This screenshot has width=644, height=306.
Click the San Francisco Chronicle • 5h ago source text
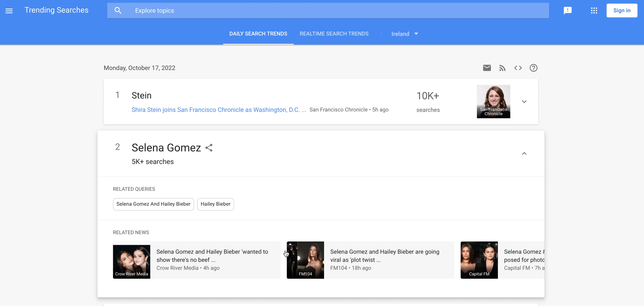[x=349, y=110]
